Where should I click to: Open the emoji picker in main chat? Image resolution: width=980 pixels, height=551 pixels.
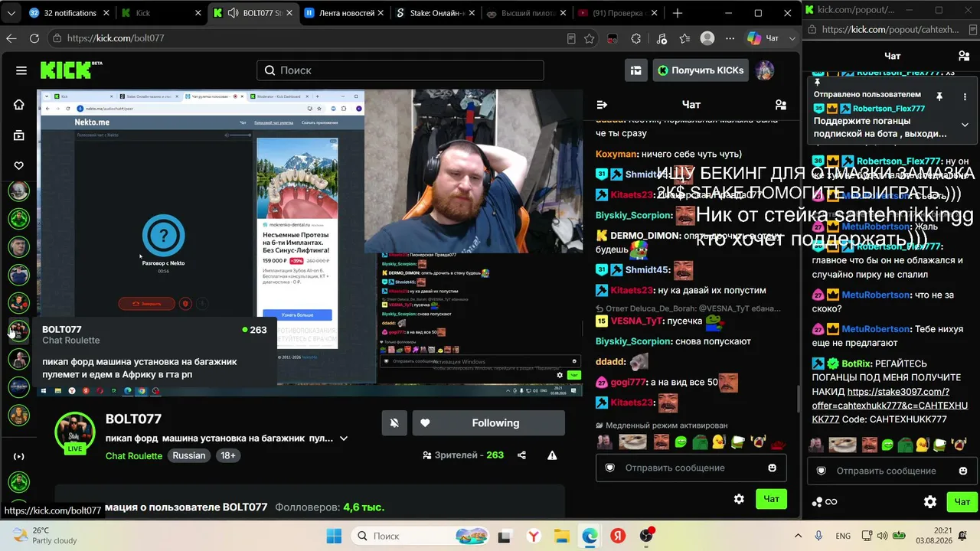[772, 468]
